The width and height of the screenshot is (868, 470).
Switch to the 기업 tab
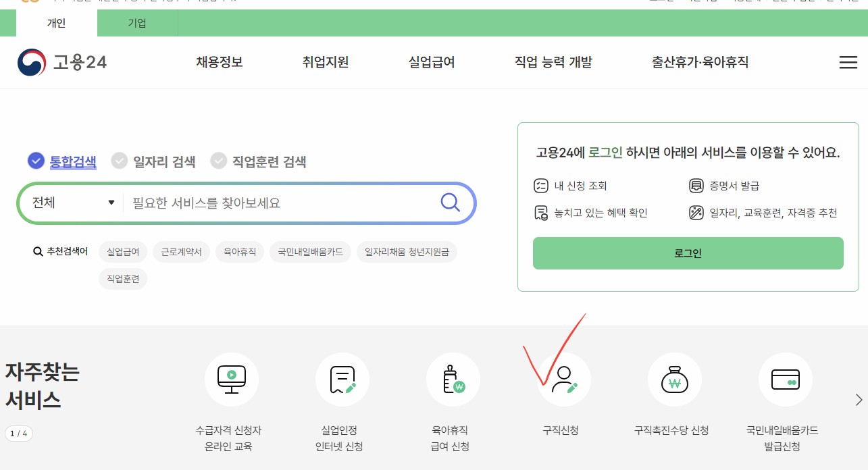coord(136,22)
